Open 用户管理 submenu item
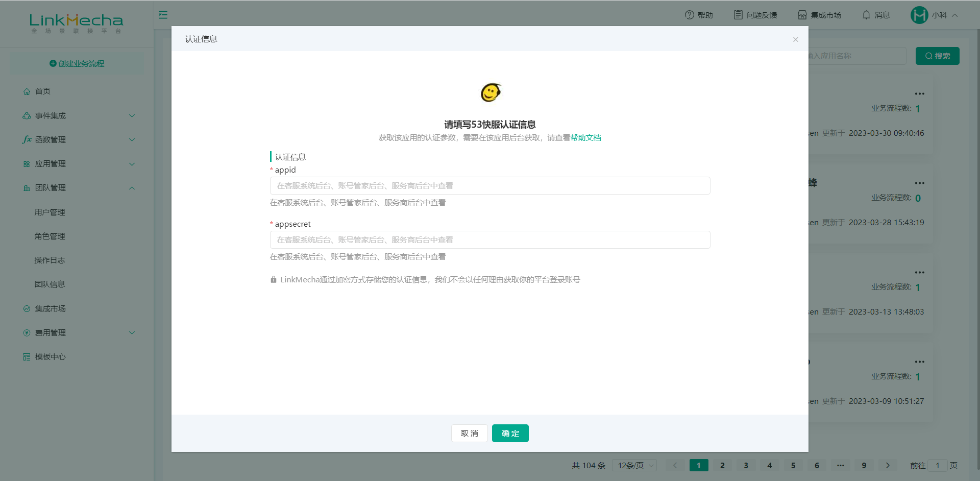The image size is (980, 481). tap(50, 212)
